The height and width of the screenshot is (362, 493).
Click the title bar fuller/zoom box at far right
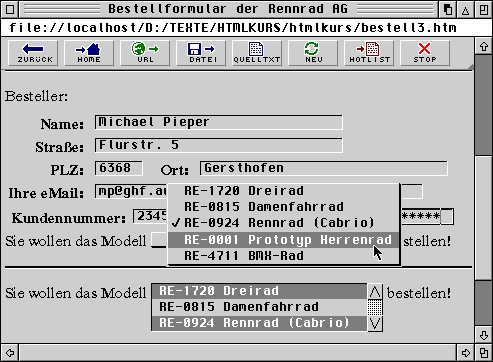coord(484,10)
